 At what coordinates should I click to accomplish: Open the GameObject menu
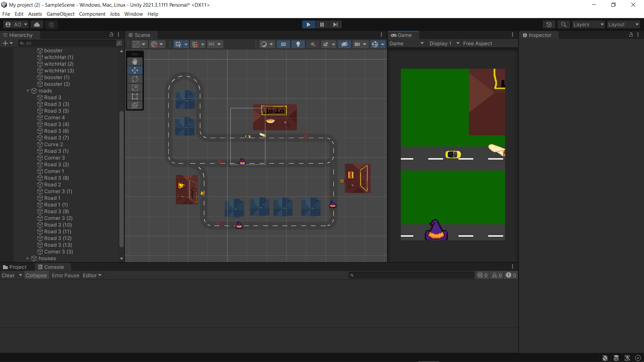(x=60, y=14)
